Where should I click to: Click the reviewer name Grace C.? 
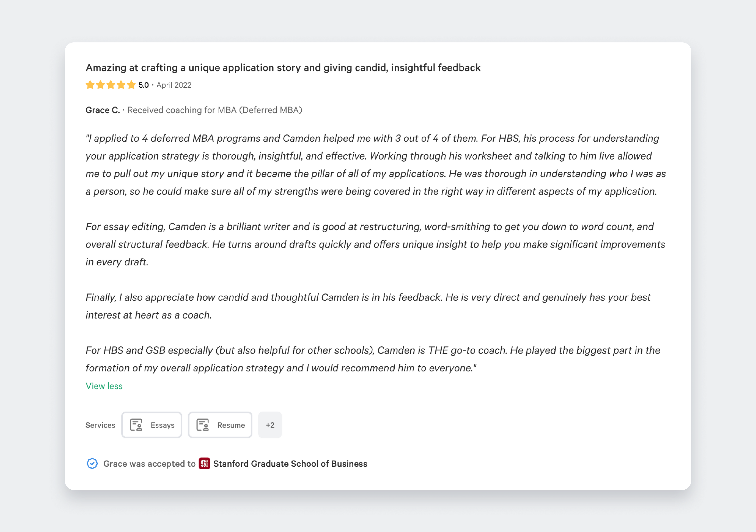tap(103, 110)
